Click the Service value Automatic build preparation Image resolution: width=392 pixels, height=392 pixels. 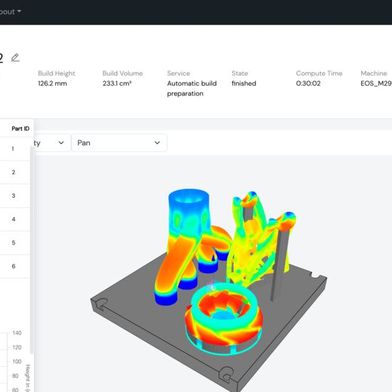point(192,88)
